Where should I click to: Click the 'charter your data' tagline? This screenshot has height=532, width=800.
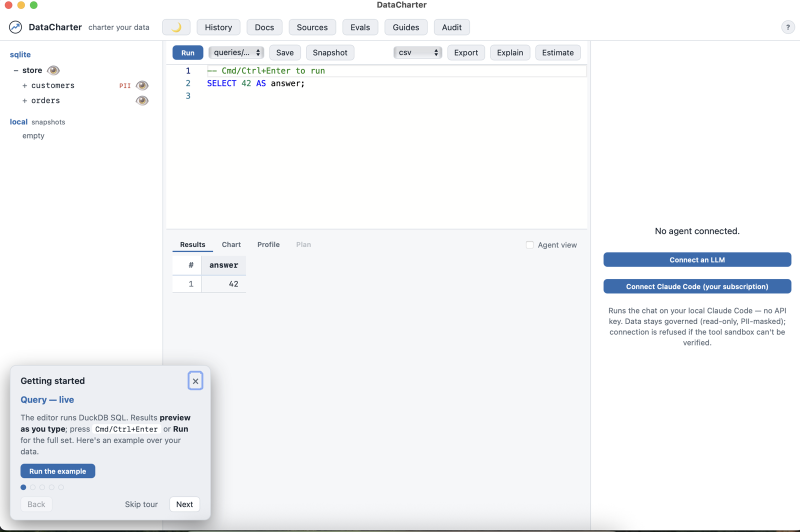pyautogui.click(x=119, y=27)
